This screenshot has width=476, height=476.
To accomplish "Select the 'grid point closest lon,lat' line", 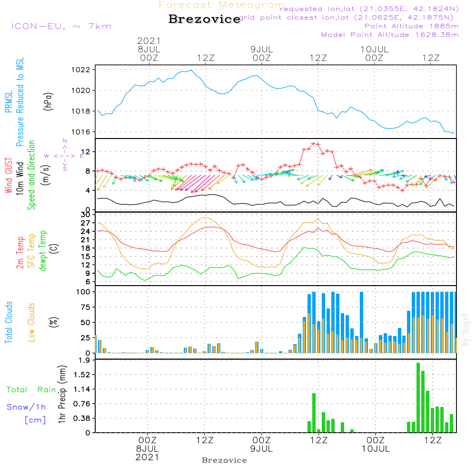I will [347, 17].
